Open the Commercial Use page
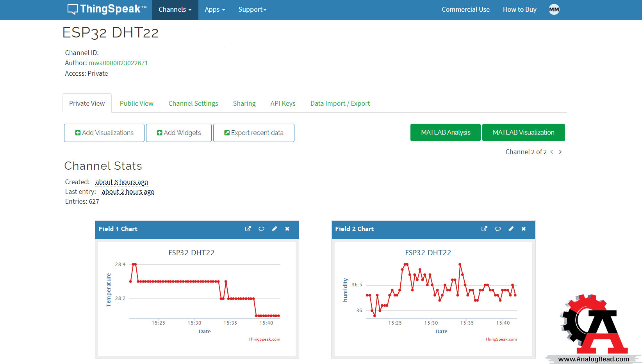This screenshot has height=364, width=642. tap(465, 10)
